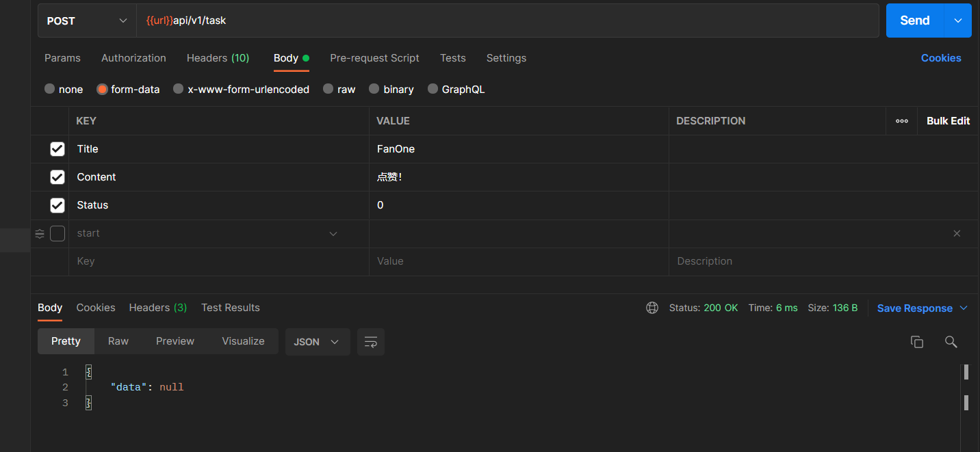980x452 pixels.
Task: Click the globe network icon near Status
Action: point(652,308)
